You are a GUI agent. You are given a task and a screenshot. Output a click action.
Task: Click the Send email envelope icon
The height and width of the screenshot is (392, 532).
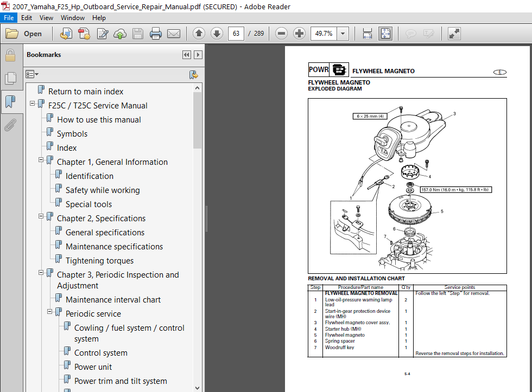tap(174, 34)
